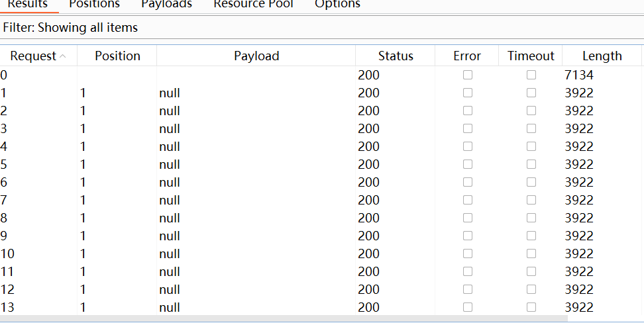Toggle Timeout checkbox for request 1

[x=531, y=93]
